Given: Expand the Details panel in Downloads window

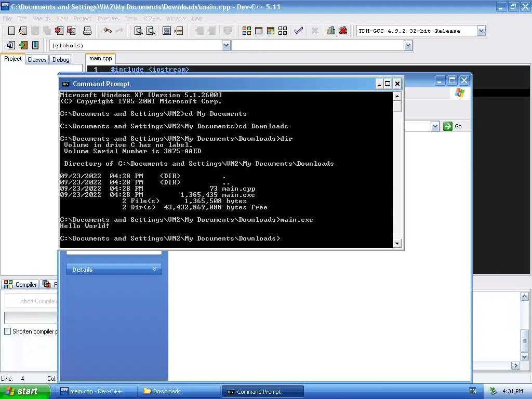Looking at the screenshot, I should 154,269.
